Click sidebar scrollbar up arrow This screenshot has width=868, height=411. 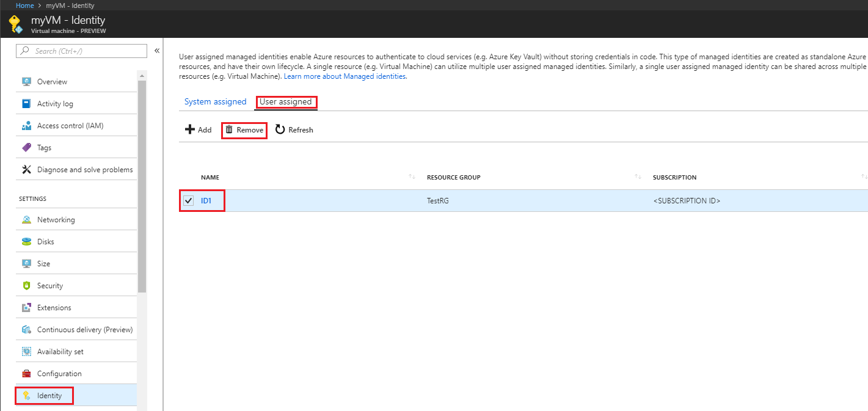(x=142, y=75)
